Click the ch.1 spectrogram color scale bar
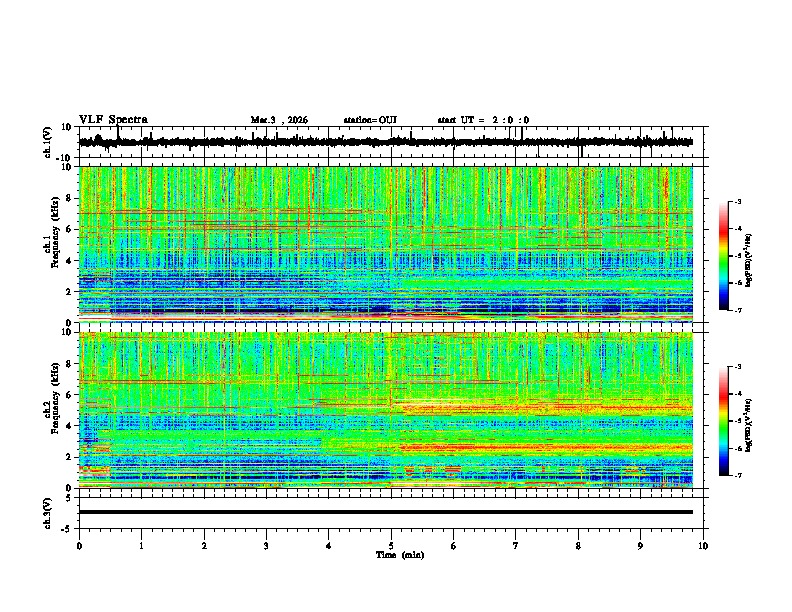The width and height of the screenshot is (792, 612). click(x=723, y=256)
